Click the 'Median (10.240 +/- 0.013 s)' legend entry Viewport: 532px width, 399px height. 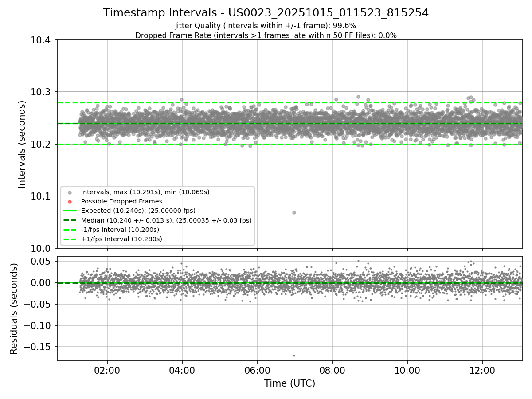point(166,220)
